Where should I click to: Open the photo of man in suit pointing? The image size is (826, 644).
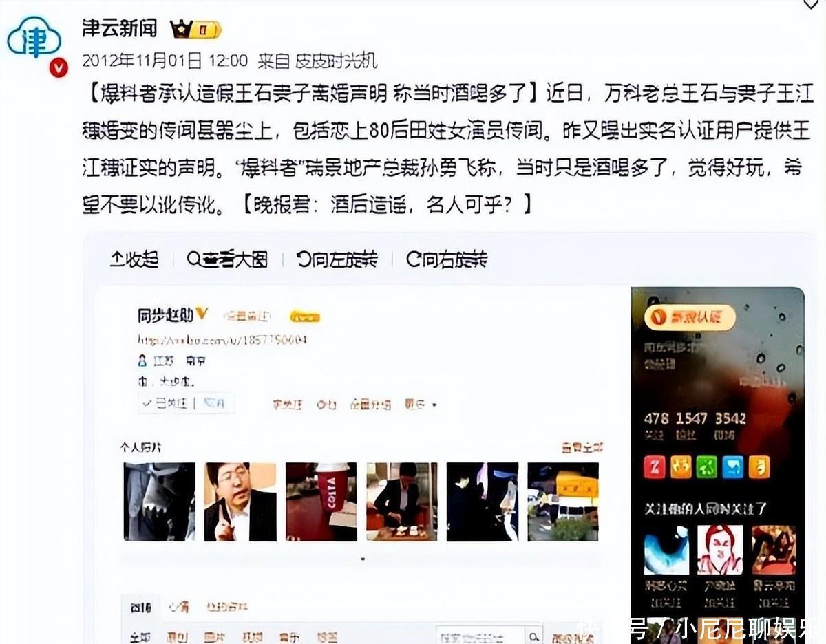point(240,502)
